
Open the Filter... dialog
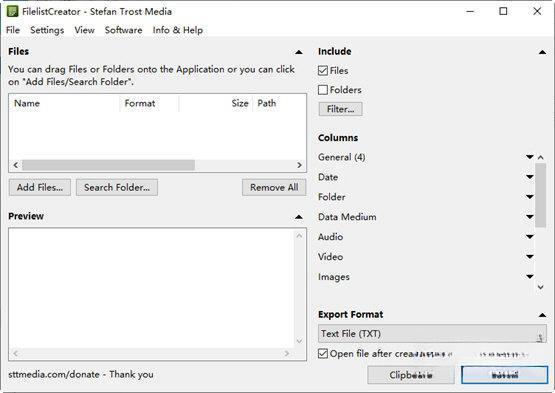click(341, 109)
